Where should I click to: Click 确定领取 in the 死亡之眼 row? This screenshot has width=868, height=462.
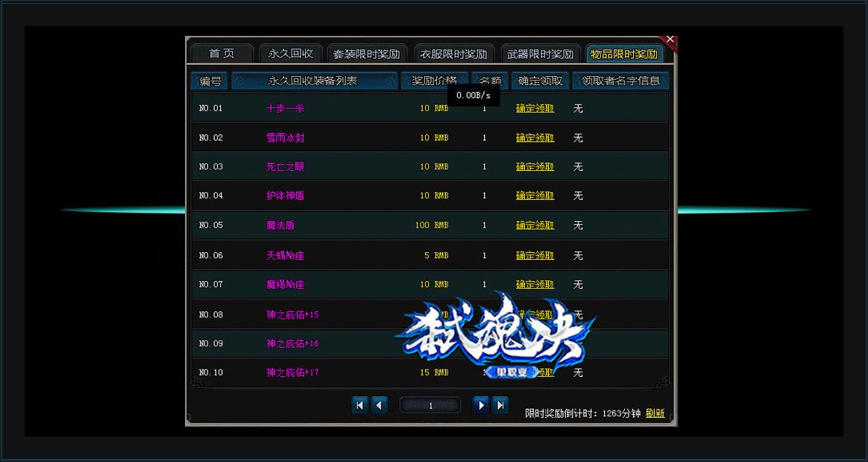pyautogui.click(x=535, y=167)
